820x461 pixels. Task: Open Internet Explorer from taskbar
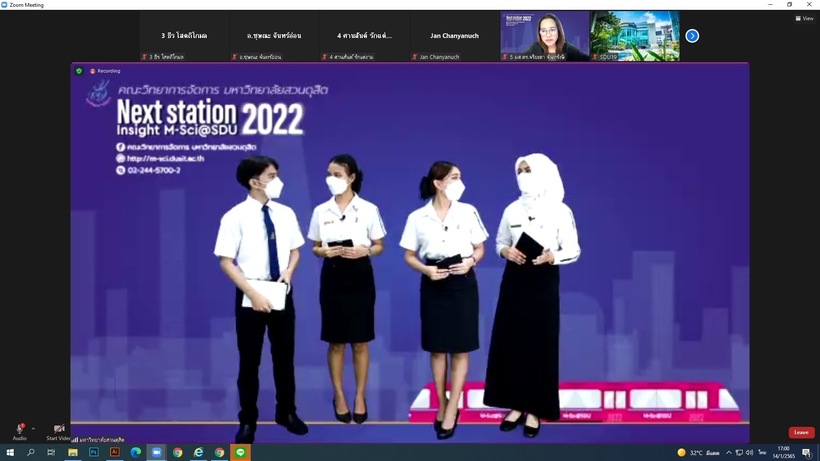[x=198, y=452]
